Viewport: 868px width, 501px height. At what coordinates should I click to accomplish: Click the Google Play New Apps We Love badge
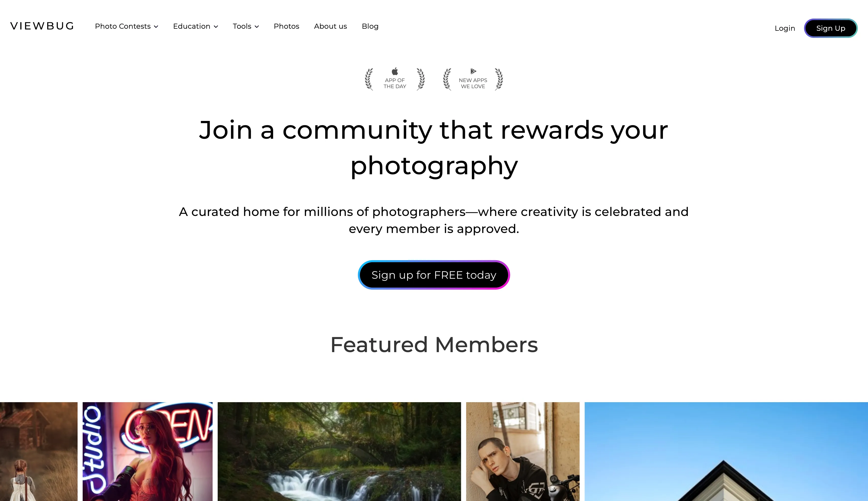coord(473,79)
